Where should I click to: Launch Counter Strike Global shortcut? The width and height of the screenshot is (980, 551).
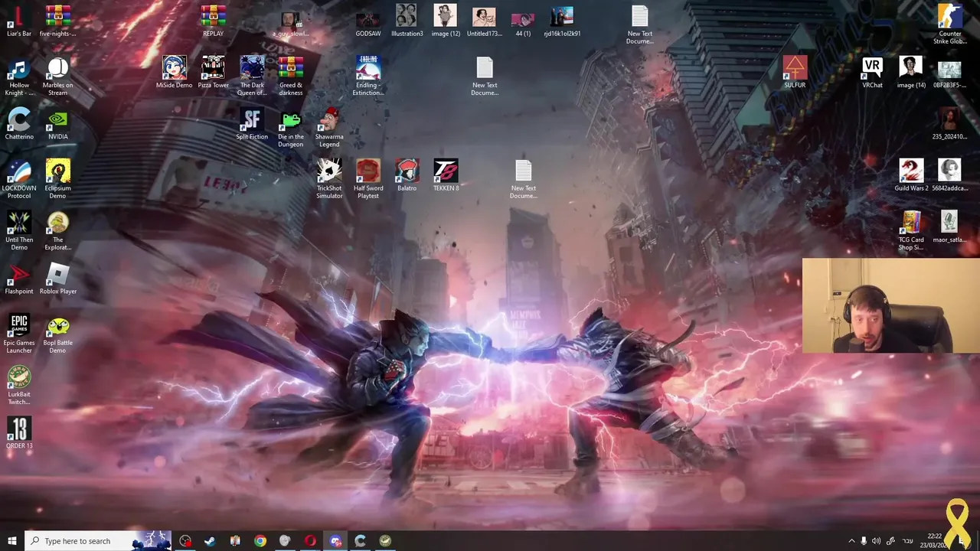[x=949, y=24]
